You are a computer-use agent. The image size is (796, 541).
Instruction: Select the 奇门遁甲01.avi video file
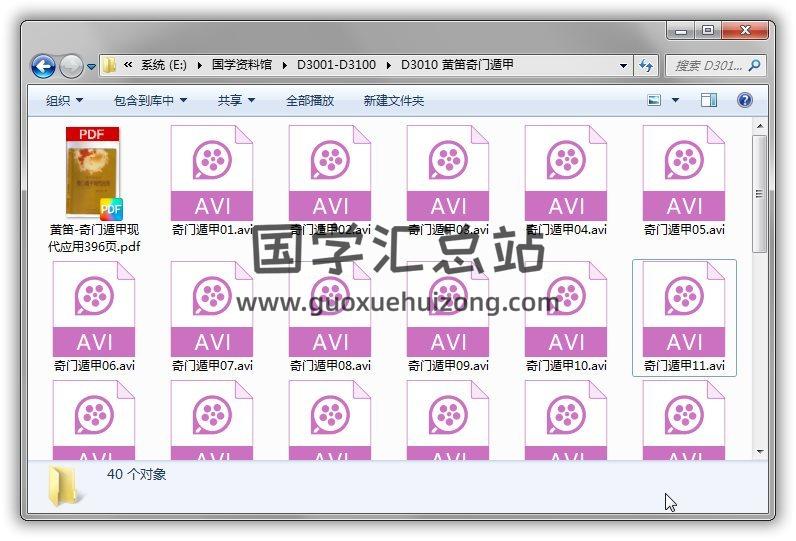coord(212,173)
